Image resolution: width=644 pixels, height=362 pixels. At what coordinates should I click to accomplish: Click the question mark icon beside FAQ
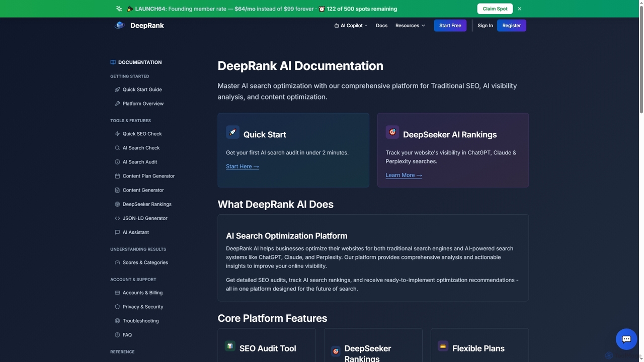(117, 335)
